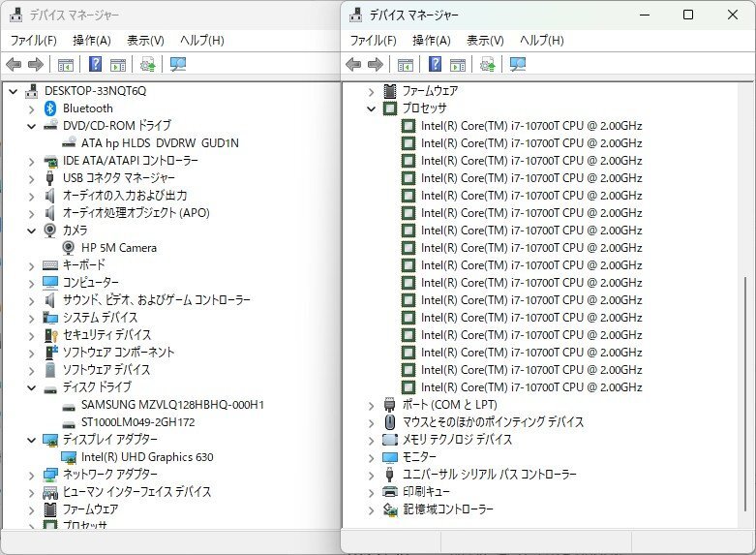Expand the USB コネクタ マネージャー category
This screenshot has height=555, width=756.
click(32, 178)
